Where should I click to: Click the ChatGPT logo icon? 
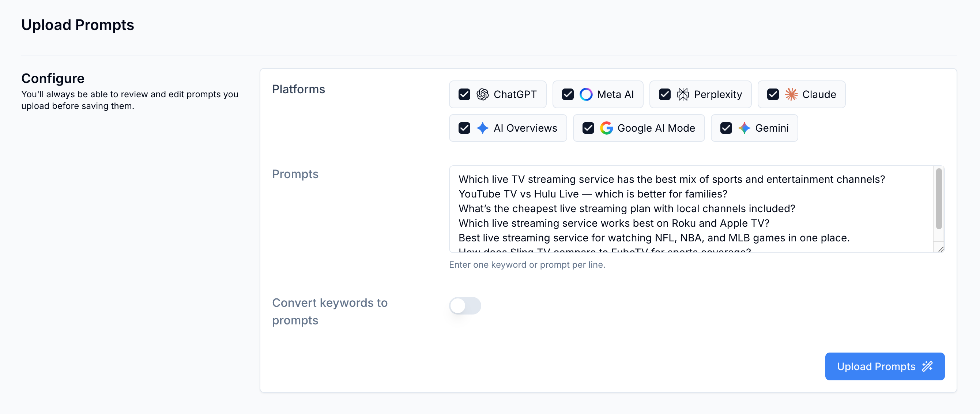click(482, 94)
